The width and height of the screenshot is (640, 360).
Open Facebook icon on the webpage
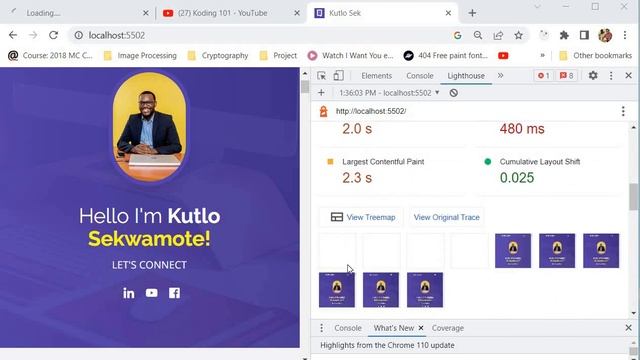click(x=174, y=293)
